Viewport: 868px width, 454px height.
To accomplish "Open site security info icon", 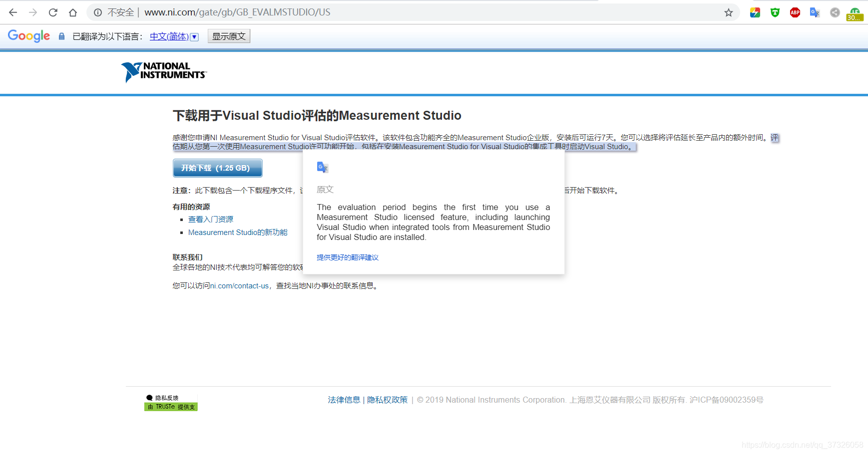I will pos(98,12).
